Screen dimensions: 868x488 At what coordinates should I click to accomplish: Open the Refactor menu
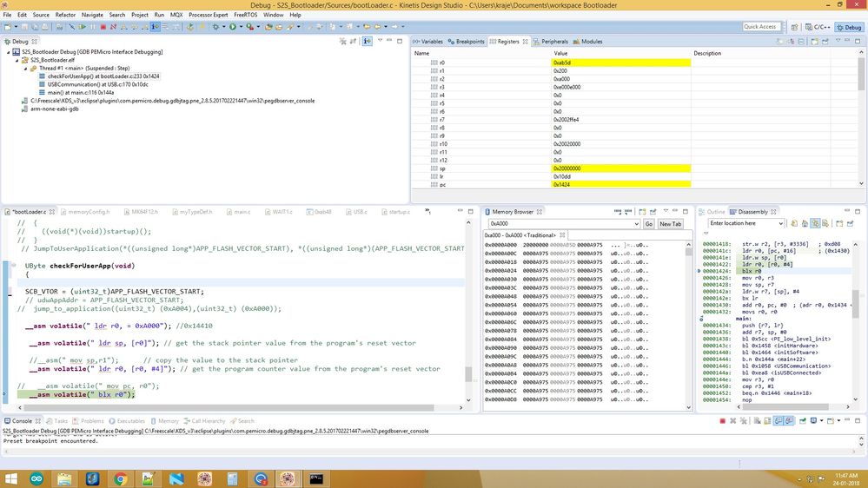point(65,15)
